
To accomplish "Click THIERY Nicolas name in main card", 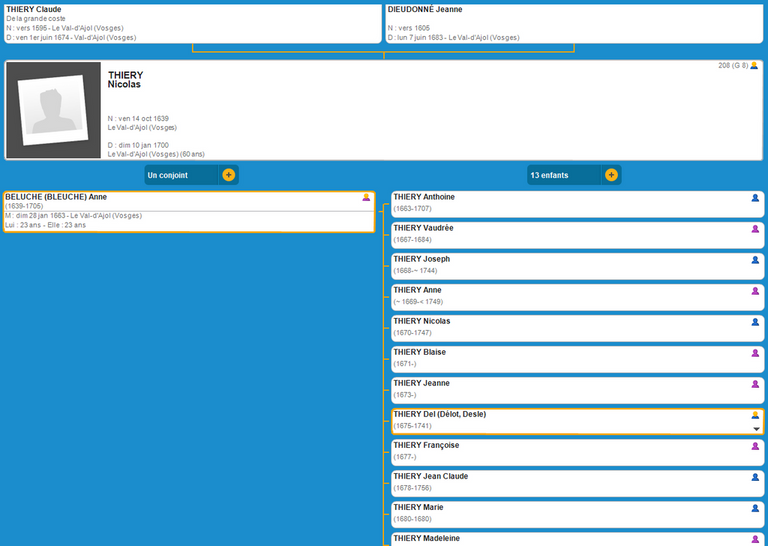I will tap(125, 80).
